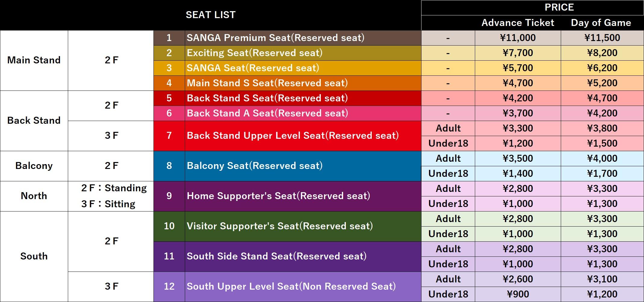Click the Day of Game column header
The width and height of the screenshot is (644, 302).
coord(601,23)
